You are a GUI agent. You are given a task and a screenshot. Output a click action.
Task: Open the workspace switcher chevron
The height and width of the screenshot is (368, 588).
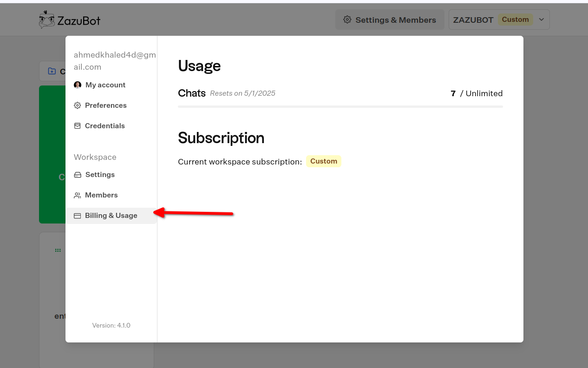[x=541, y=19]
